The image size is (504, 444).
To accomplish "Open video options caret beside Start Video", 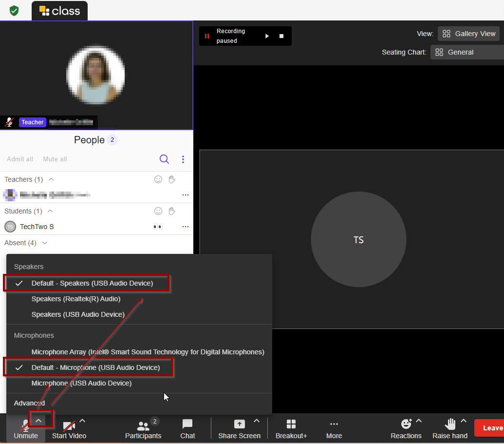I will click(x=82, y=421).
